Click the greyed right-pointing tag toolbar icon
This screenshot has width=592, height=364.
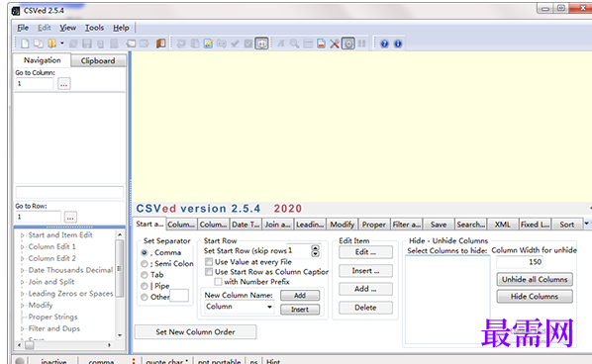[x=145, y=44]
